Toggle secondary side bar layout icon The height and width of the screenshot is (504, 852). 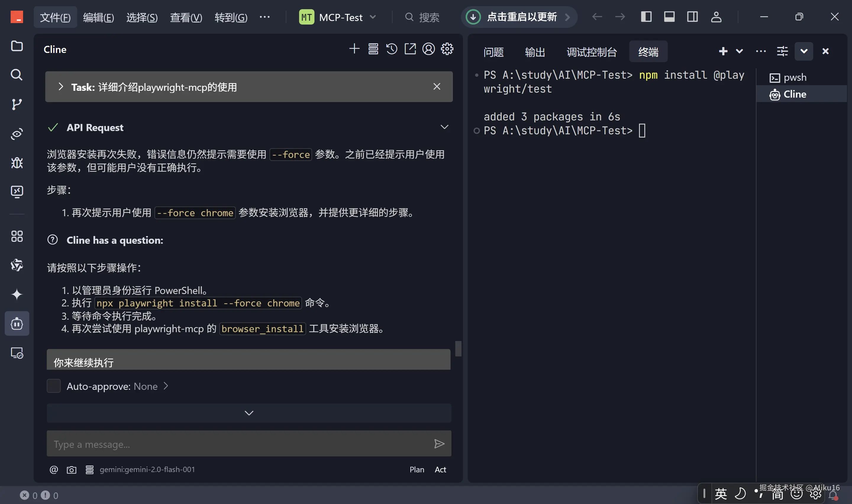click(x=693, y=17)
